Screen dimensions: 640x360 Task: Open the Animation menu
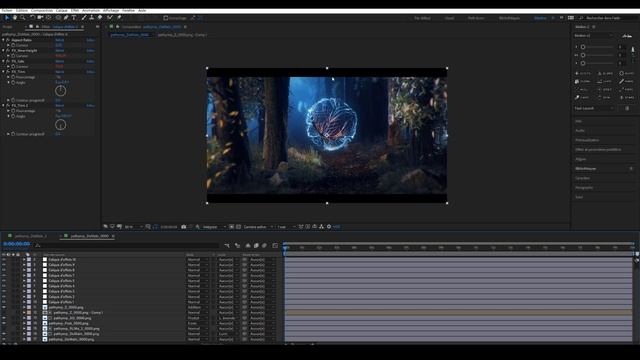point(91,10)
